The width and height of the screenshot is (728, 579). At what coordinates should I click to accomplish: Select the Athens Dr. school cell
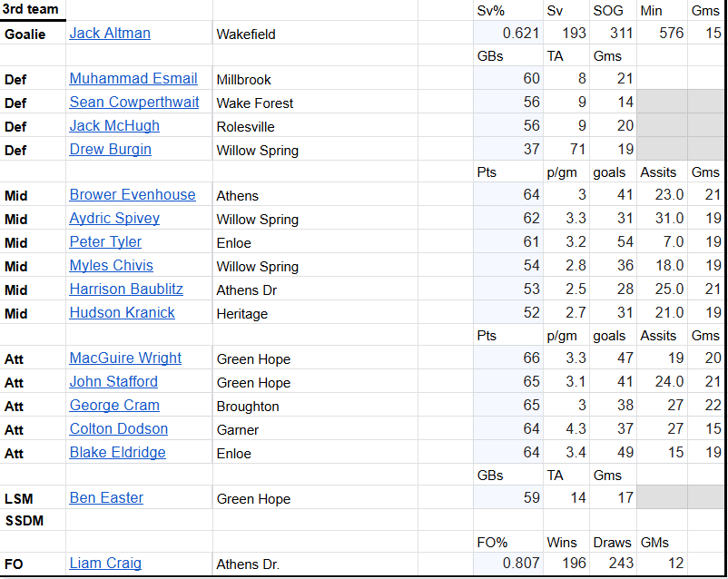315,564
